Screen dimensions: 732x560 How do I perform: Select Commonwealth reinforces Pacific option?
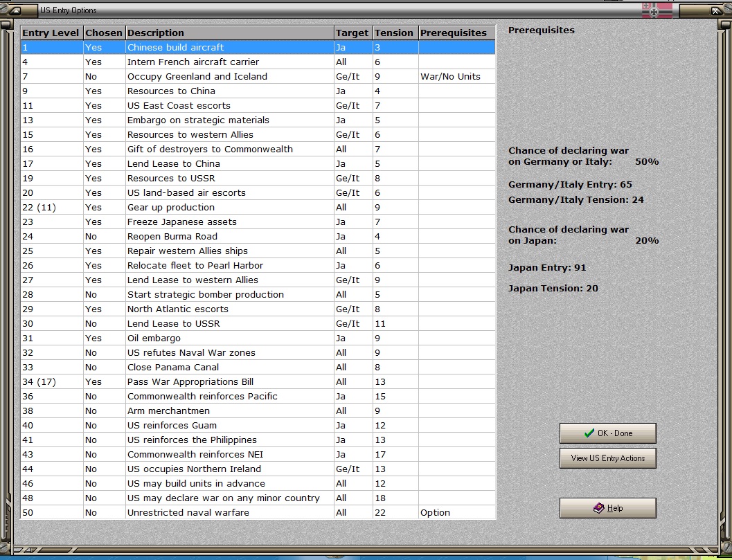(x=258, y=396)
